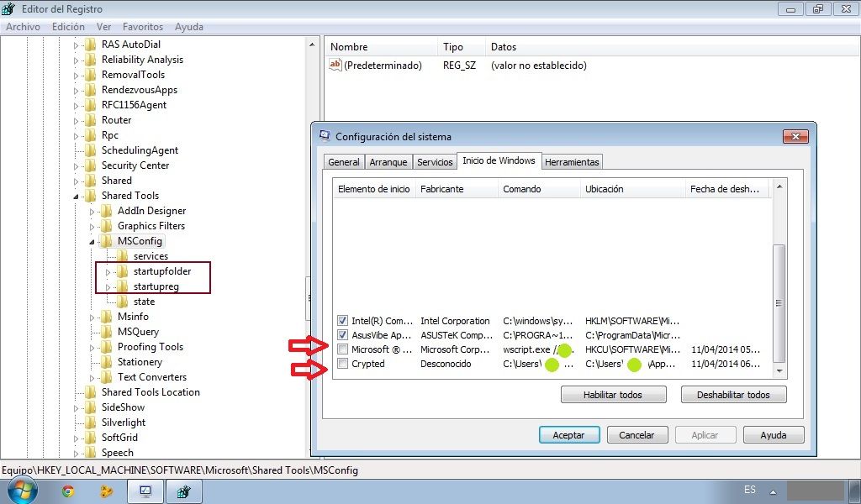Uncheck the AsusVibe Ap... startup item
The width and height of the screenshot is (861, 504).
(x=343, y=334)
